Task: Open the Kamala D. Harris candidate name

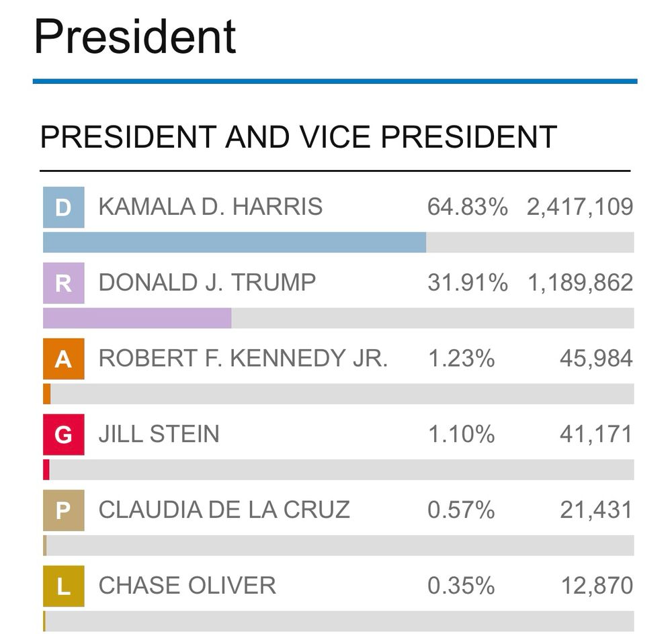Action: (210, 207)
